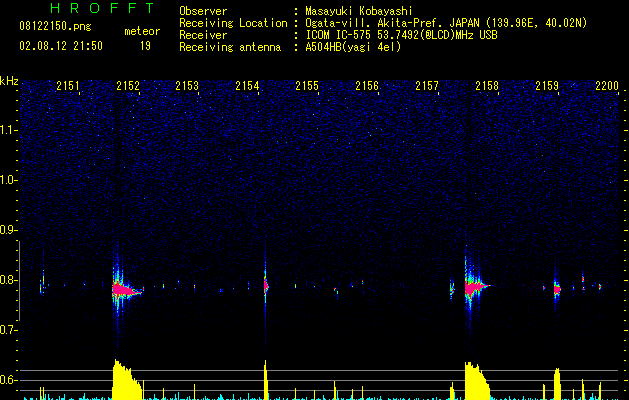This screenshot has width=629, height=400.
Task: Click the 2156 time marker
Action: coord(367,85)
